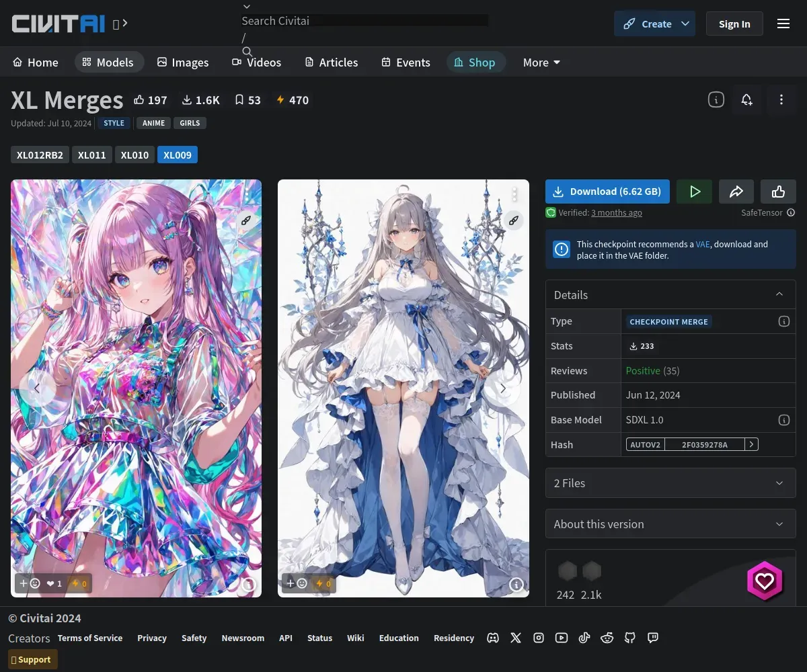Click the hash arrow to cycle hash type
The image size is (807, 672).
752,444
